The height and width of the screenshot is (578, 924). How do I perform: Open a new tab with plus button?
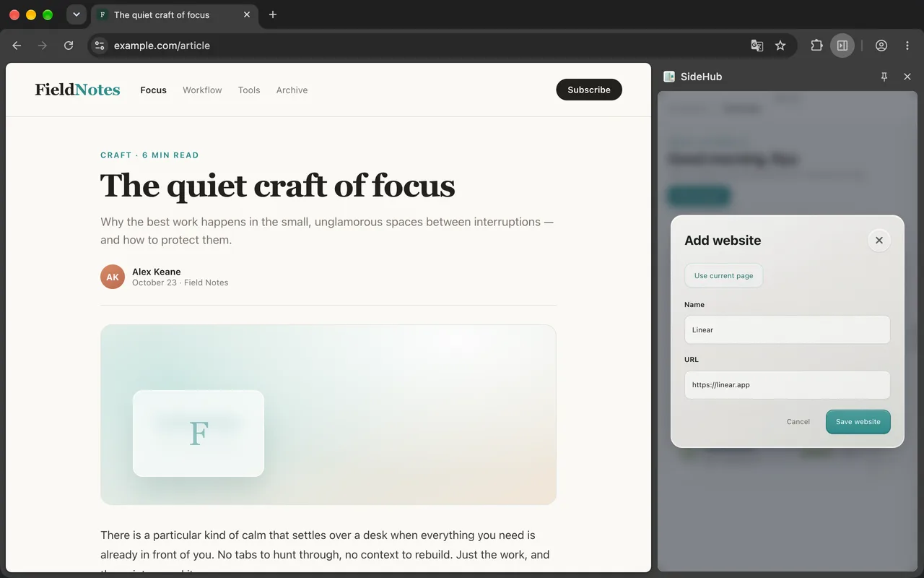[272, 14]
